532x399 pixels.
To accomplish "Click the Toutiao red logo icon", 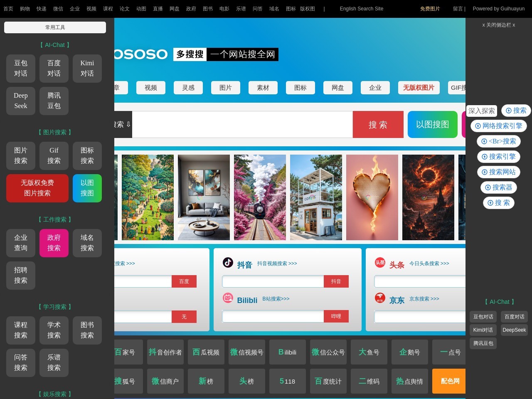I will coord(380,262).
